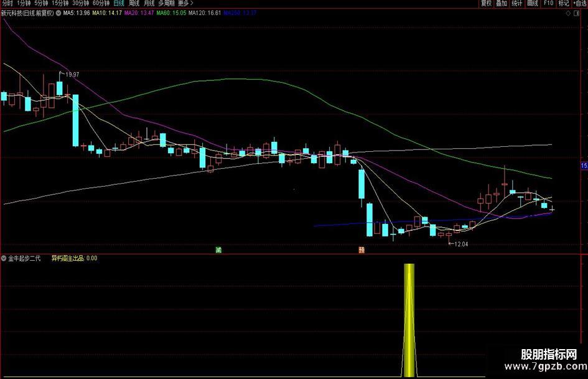Click the MA60: 15.05 value label

pos(171,13)
